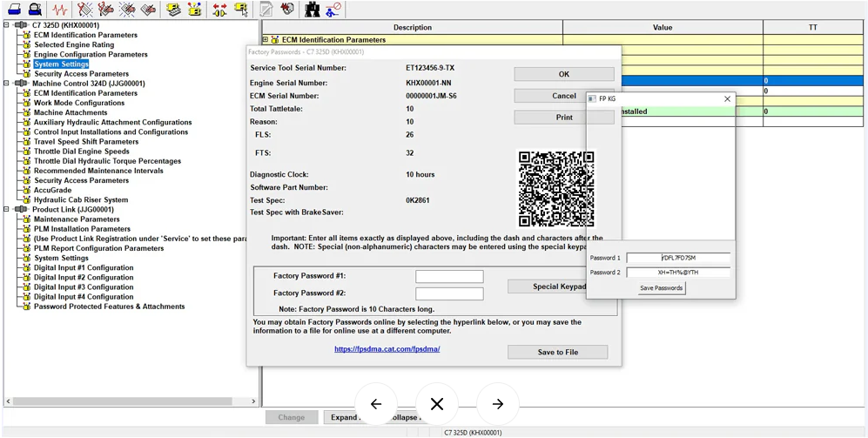Screen dimensions: 868x438
Task: Click the FP KG window title icon
Action: [x=593, y=99]
